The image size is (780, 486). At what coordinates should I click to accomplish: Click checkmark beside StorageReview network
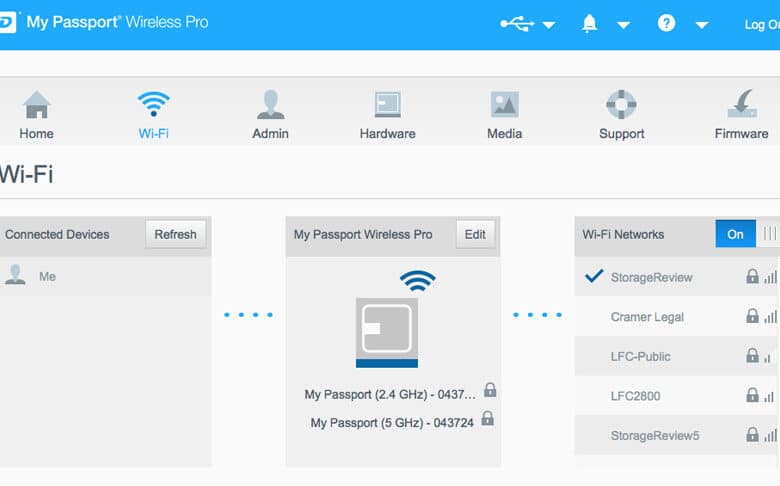(x=594, y=276)
